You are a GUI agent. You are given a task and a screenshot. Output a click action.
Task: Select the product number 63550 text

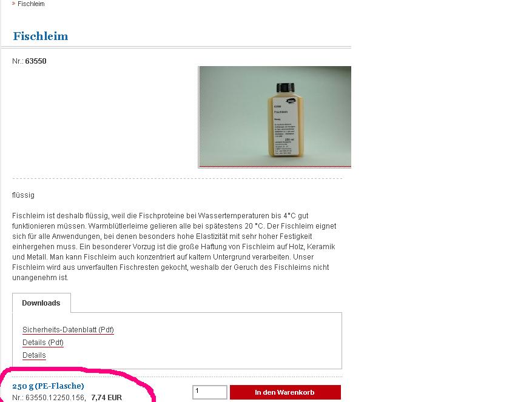pos(36,61)
